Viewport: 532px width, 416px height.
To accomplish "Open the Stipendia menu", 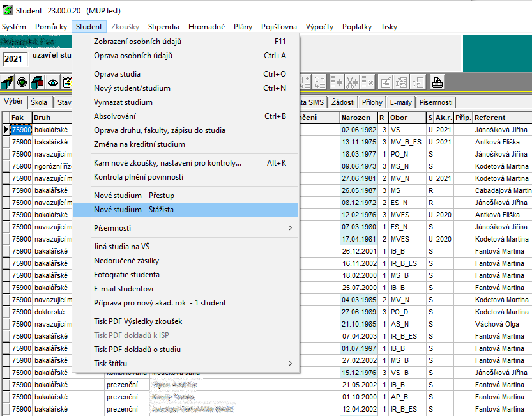I will pyautogui.click(x=163, y=27).
